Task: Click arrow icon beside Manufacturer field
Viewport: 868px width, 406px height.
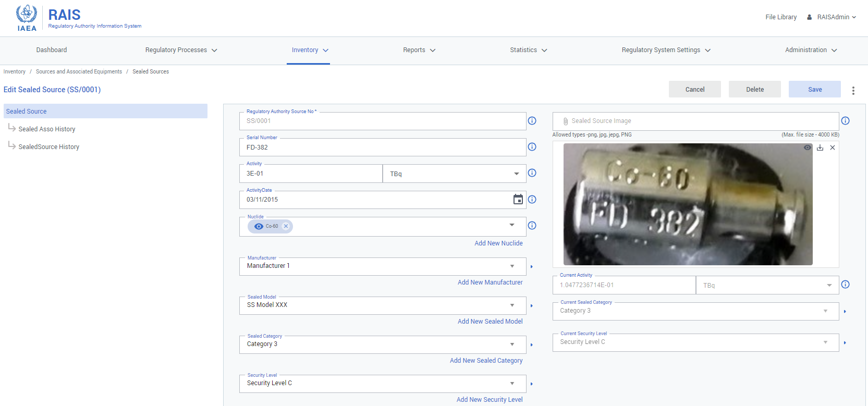Action: 532,267
